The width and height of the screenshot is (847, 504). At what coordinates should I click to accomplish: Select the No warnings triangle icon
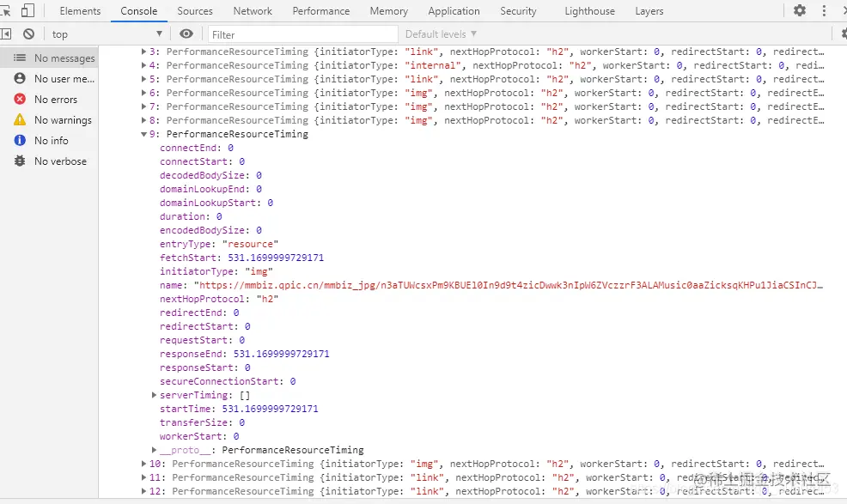coord(20,119)
